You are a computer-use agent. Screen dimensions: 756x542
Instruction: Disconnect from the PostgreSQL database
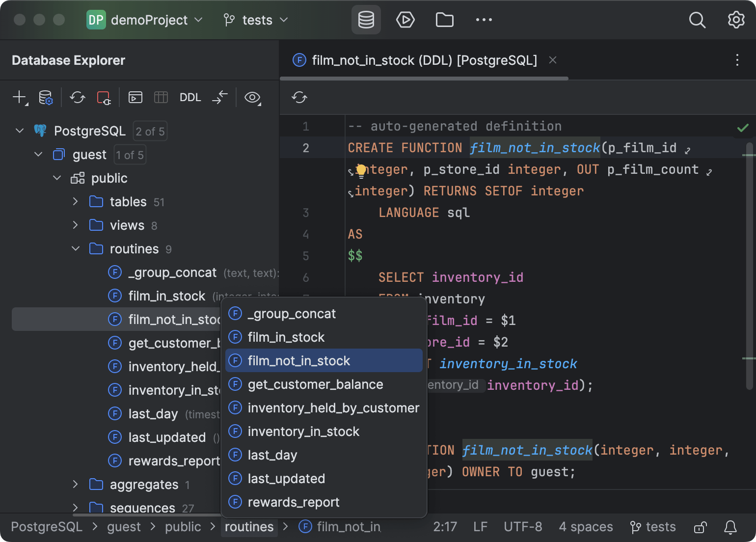pos(104,98)
